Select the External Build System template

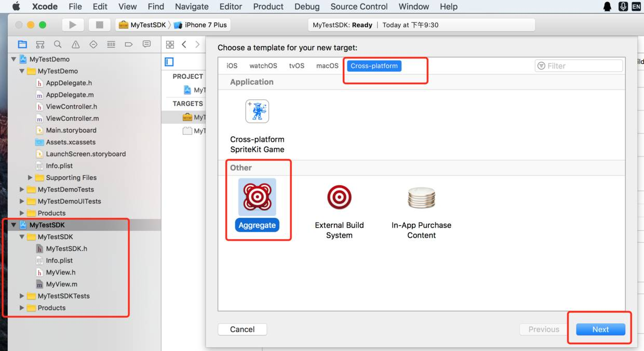click(339, 212)
